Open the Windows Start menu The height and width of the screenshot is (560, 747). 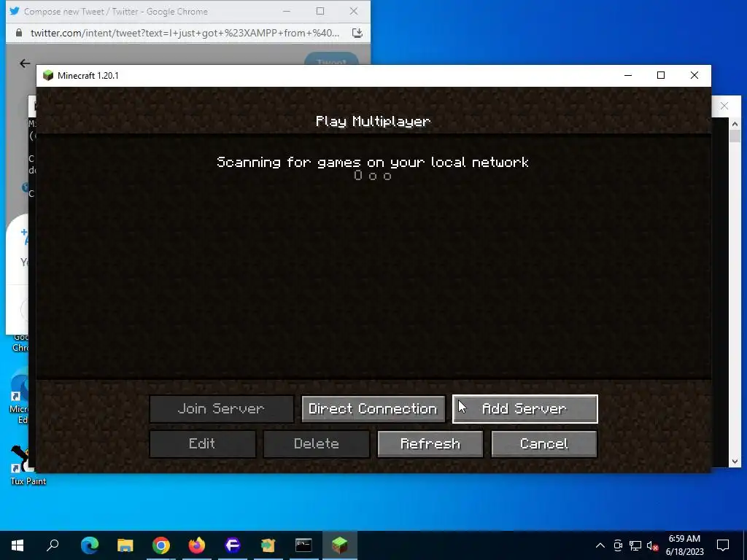click(18, 545)
